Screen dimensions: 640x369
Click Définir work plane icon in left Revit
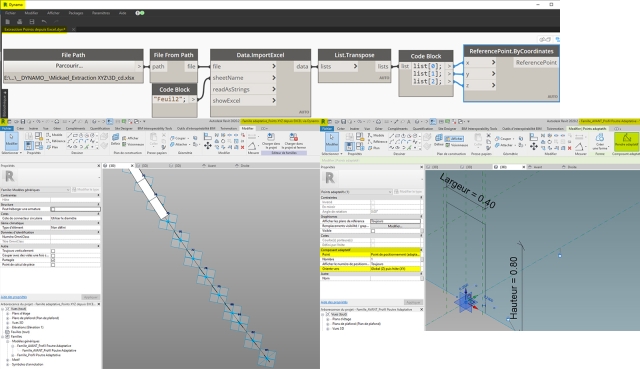coord(116,139)
